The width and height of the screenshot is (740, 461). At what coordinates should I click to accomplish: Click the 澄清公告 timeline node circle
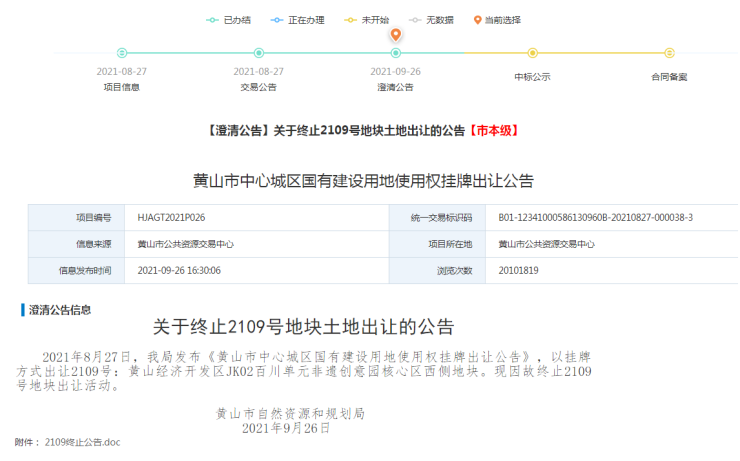396,53
